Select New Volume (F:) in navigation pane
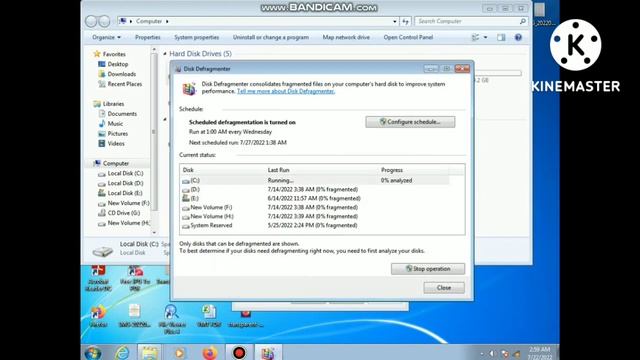The image size is (640, 360). [x=128, y=203]
